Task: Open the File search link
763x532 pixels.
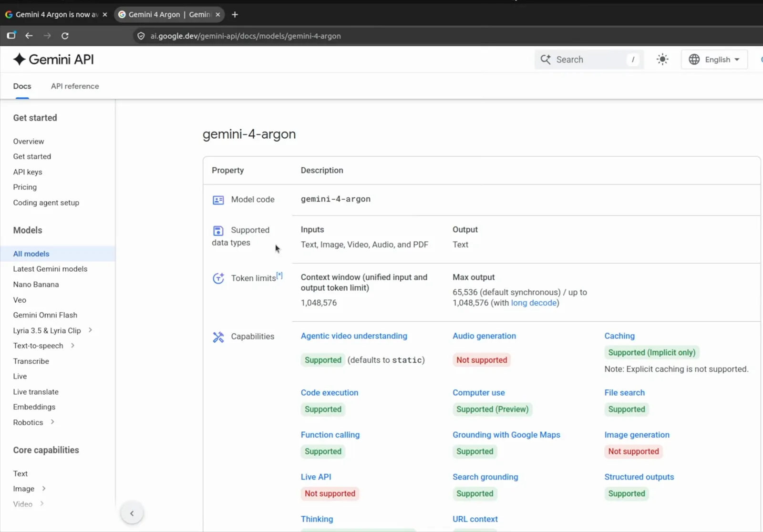Action: point(624,393)
